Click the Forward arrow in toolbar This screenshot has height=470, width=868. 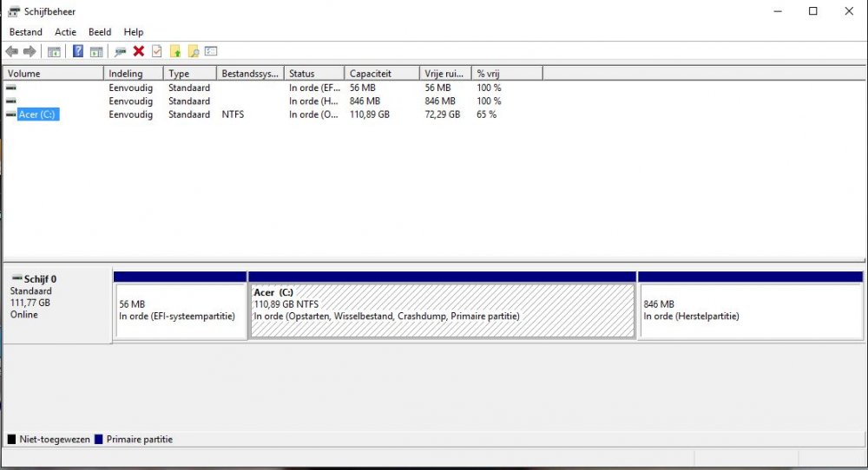tap(30, 51)
